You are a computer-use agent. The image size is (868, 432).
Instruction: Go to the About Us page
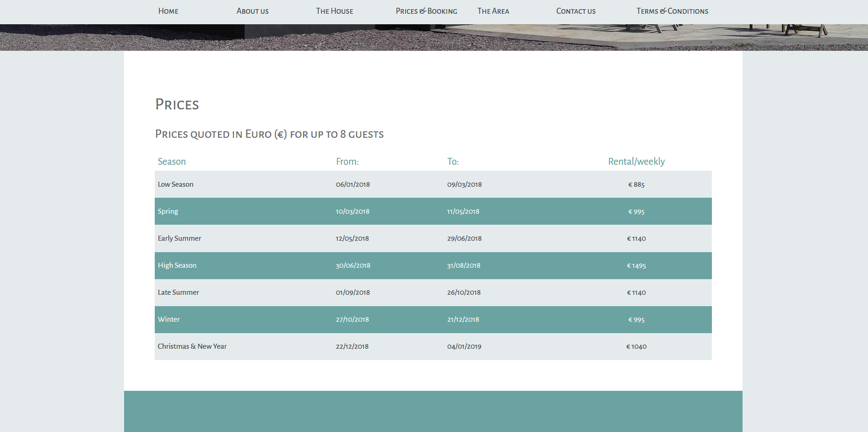252,11
